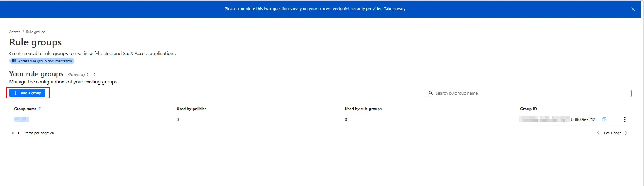Click the Group ID column header
The height and width of the screenshot is (186, 644).
point(528,109)
